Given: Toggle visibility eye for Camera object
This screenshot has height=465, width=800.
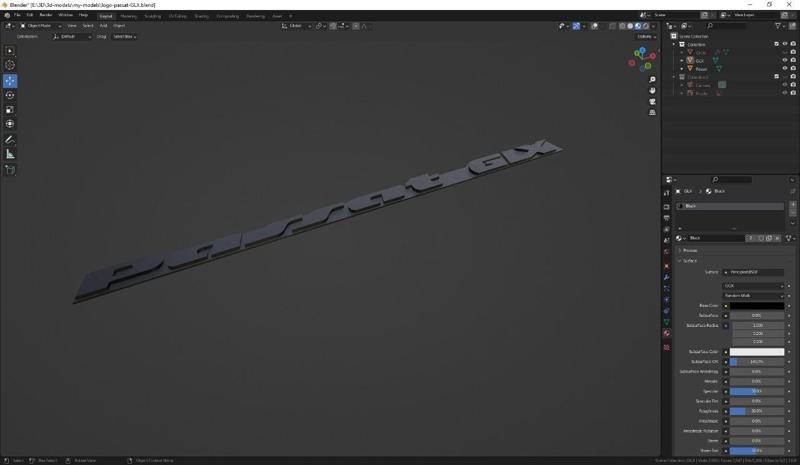Looking at the screenshot, I should coord(785,85).
